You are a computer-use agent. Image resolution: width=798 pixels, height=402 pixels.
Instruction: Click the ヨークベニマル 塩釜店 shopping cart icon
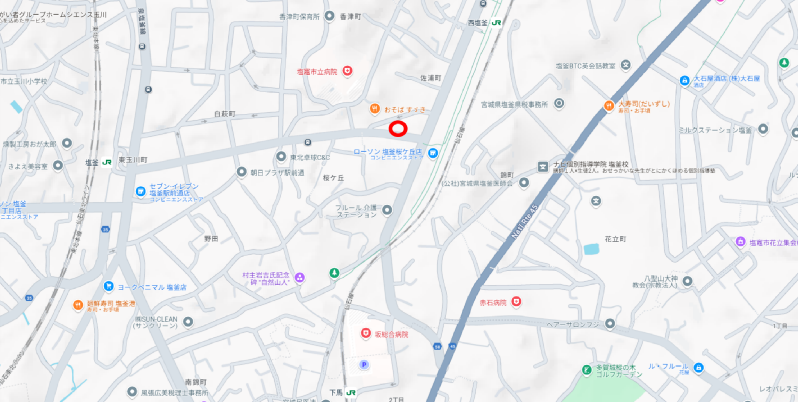coord(108,286)
